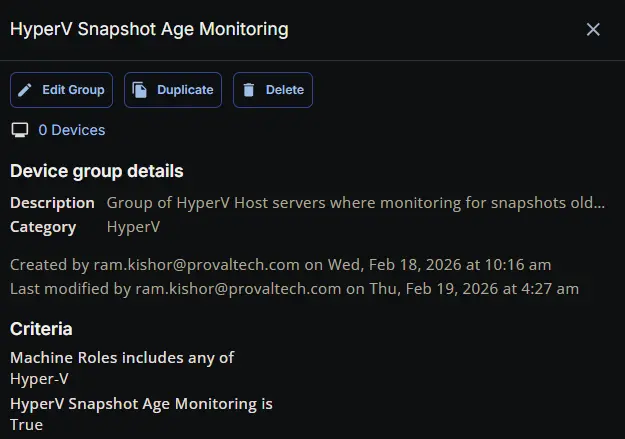Select the HyperV Snapshot Age Monitoring is line
The image size is (625, 439).
point(141,404)
